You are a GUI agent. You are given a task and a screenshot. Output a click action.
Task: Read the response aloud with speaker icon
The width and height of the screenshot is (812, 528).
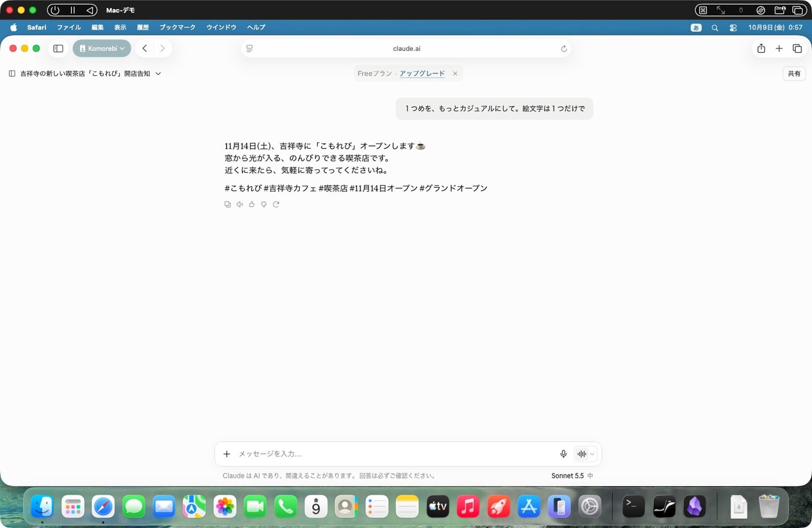pyautogui.click(x=240, y=204)
